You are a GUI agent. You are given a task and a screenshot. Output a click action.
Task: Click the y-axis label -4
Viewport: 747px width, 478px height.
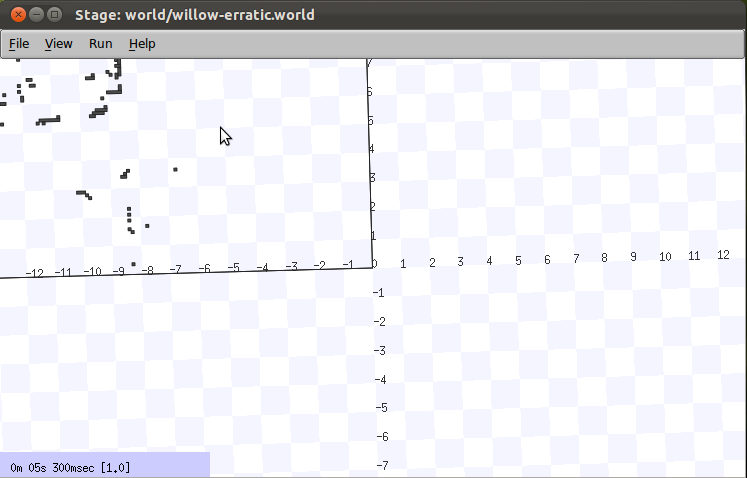coord(380,380)
